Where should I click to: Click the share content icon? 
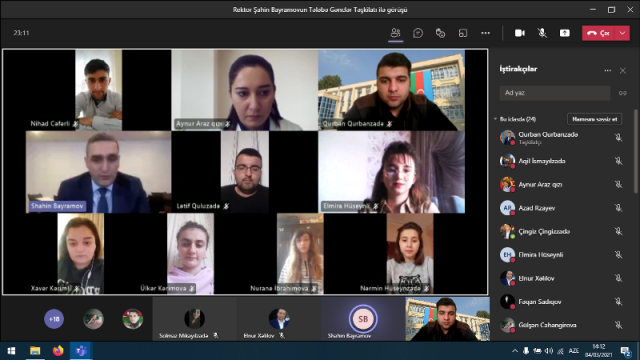[x=564, y=33]
